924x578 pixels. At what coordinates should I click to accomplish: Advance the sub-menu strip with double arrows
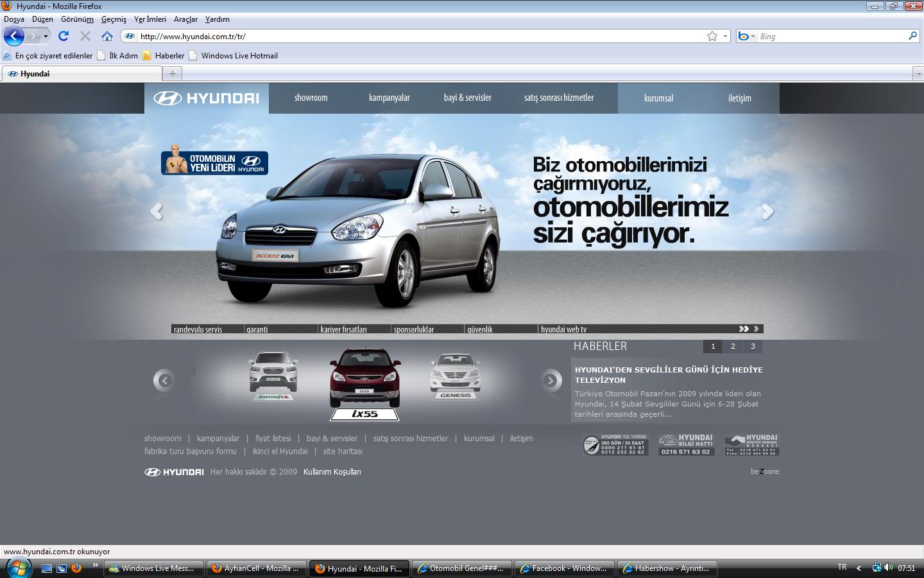pos(744,329)
